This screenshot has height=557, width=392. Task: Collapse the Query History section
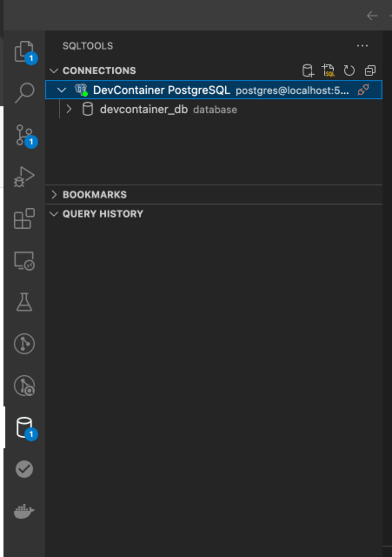54,214
